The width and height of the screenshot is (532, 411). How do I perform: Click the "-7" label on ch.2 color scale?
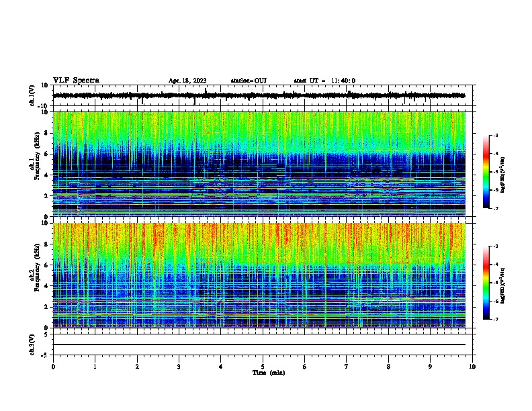click(496, 319)
